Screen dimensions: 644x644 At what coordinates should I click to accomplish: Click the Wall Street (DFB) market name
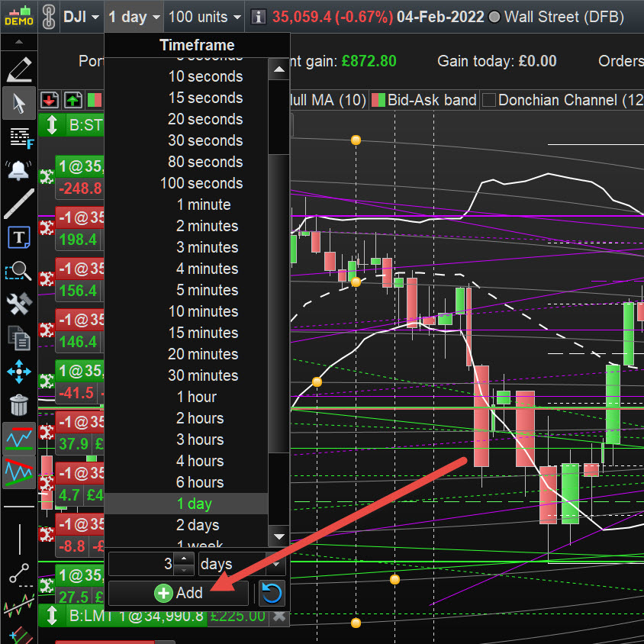click(564, 18)
